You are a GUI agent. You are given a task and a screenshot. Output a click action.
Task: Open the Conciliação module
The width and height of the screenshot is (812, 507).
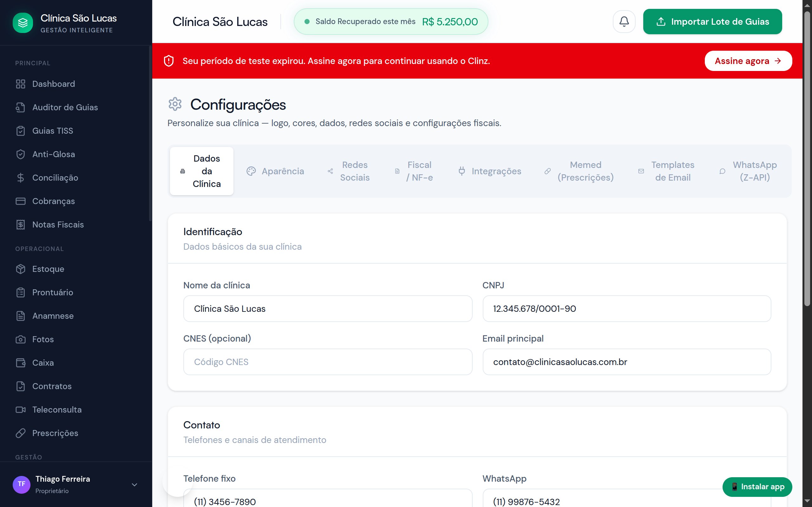click(55, 178)
